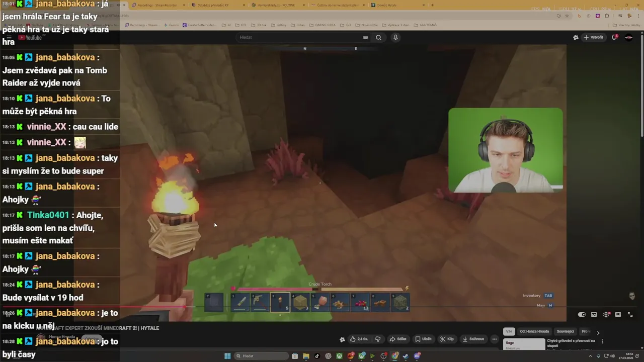Click the streamer webcam overlay
The height and width of the screenshot is (362, 644).
[505, 150]
